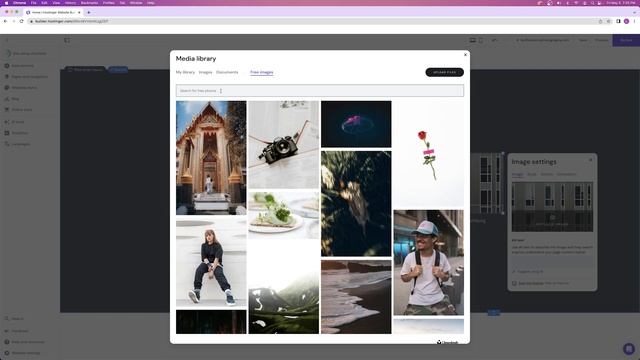This screenshot has width=640, height=360.
Task: Open Site setup checklist in sidebar
Action: [25, 53]
